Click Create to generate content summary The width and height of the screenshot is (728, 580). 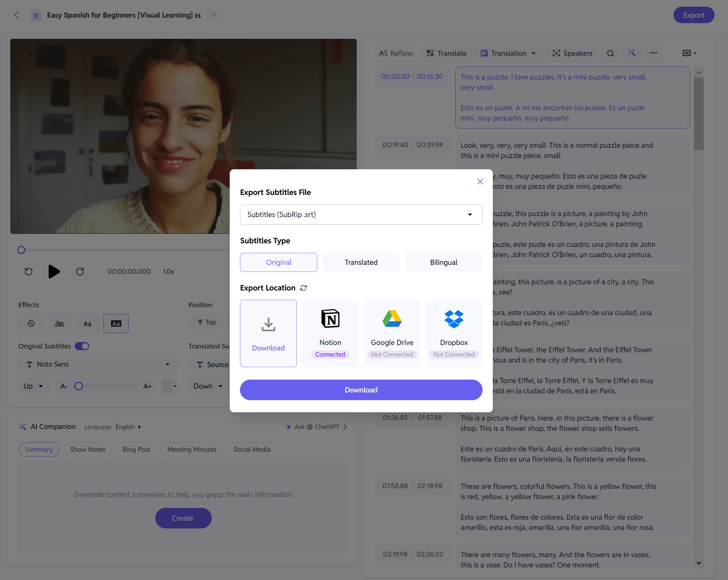pos(183,517)
